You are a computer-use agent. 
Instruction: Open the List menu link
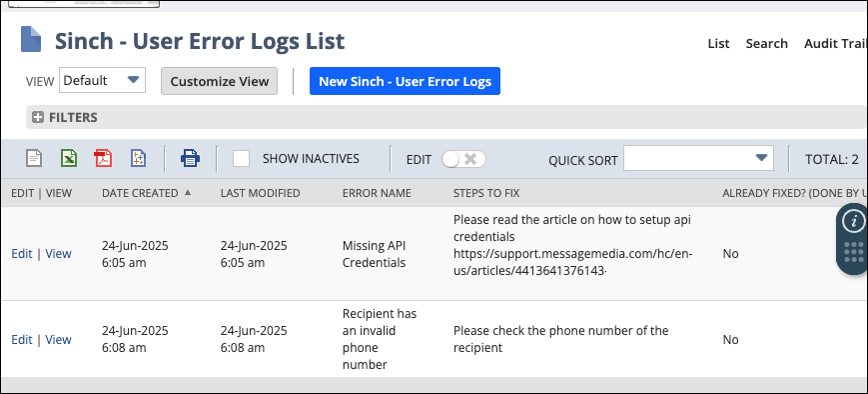click(x=718, y=43)
